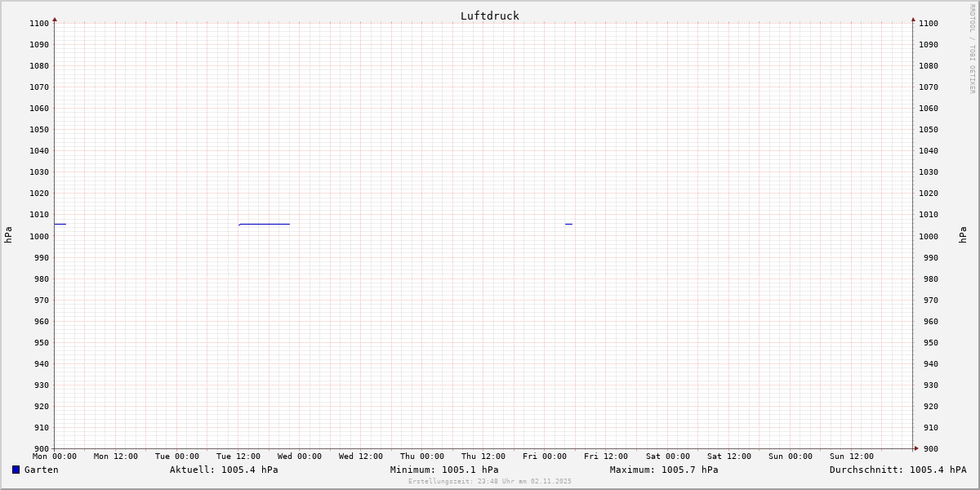The width and height of the screenshot is (980, 490).
Task: Click the Maximum 1005.7 hPa value
Action: click(664, 470)
